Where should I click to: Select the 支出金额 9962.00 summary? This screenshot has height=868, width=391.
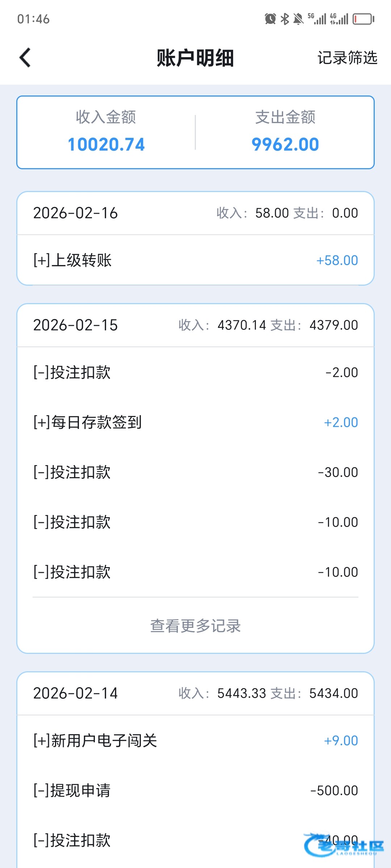tap(285, 132)
